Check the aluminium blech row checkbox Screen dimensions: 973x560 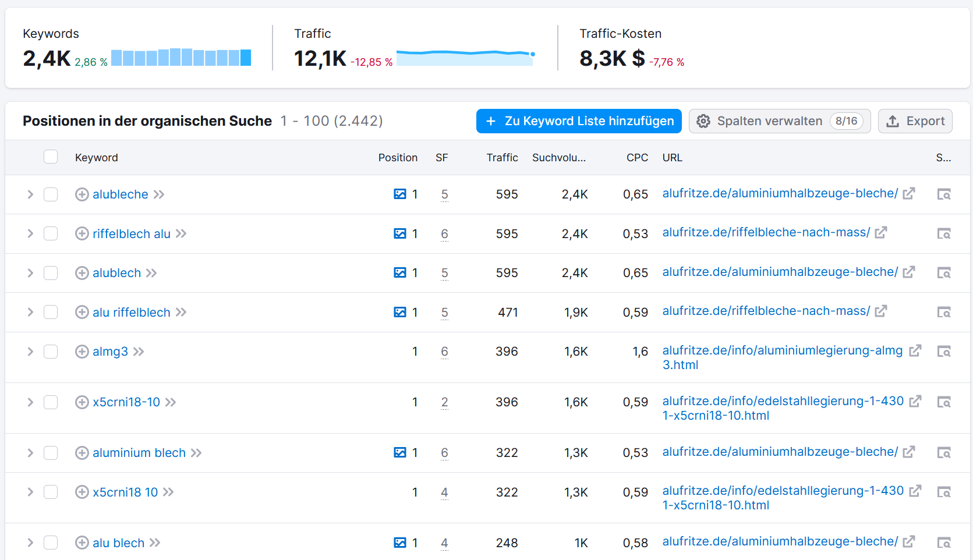click(51, 453)
